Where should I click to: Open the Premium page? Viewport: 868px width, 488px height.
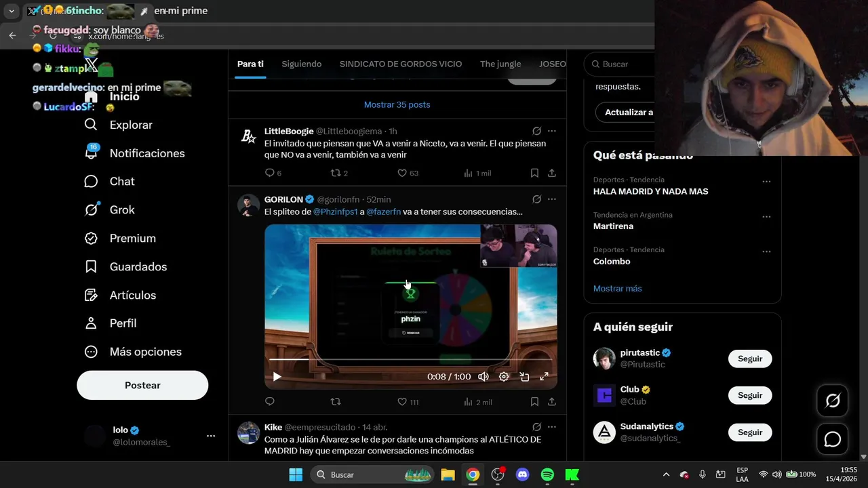point(120,239)
